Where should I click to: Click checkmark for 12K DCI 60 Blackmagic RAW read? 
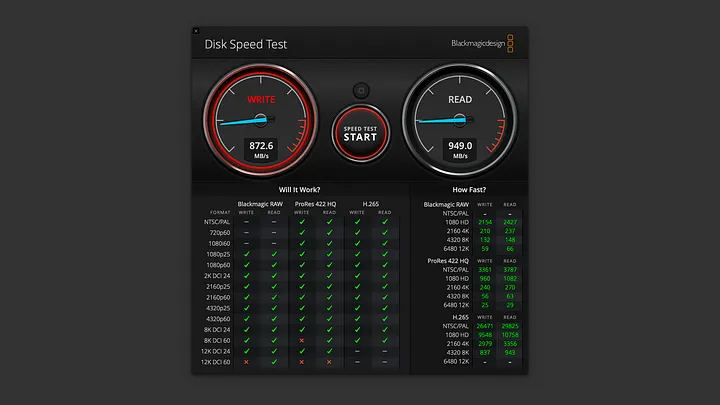(274, 362)
